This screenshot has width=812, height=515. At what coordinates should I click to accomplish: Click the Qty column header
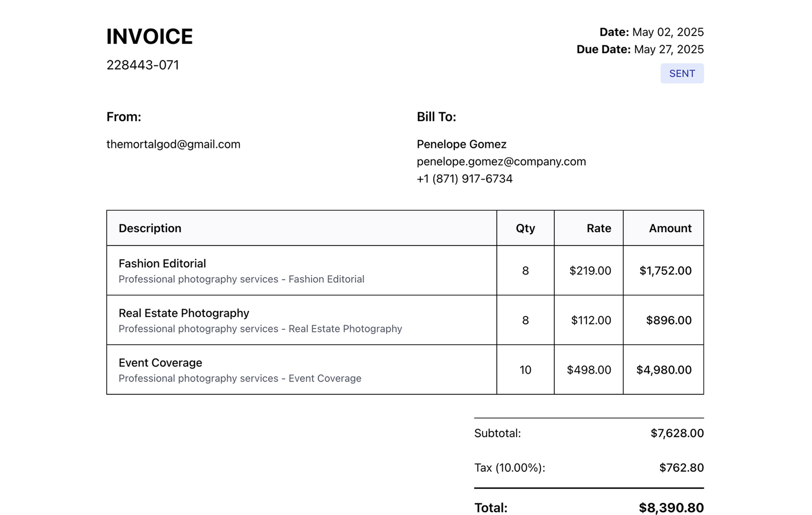[x=525, y=228]
